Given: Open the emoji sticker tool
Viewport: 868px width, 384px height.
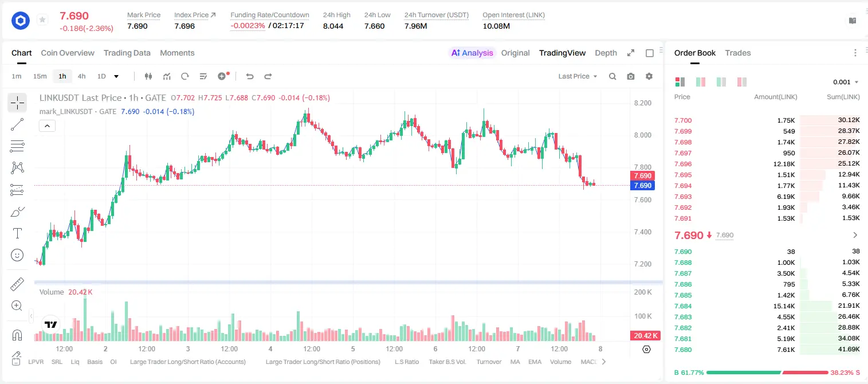Looking at the screenshot, I should [x=17, y=255].
